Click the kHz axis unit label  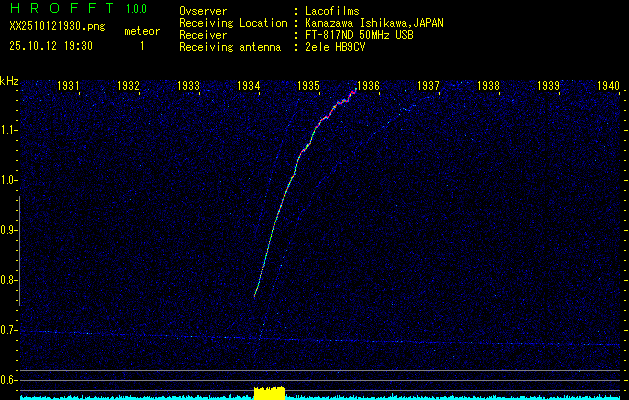[x=9, y=81]
